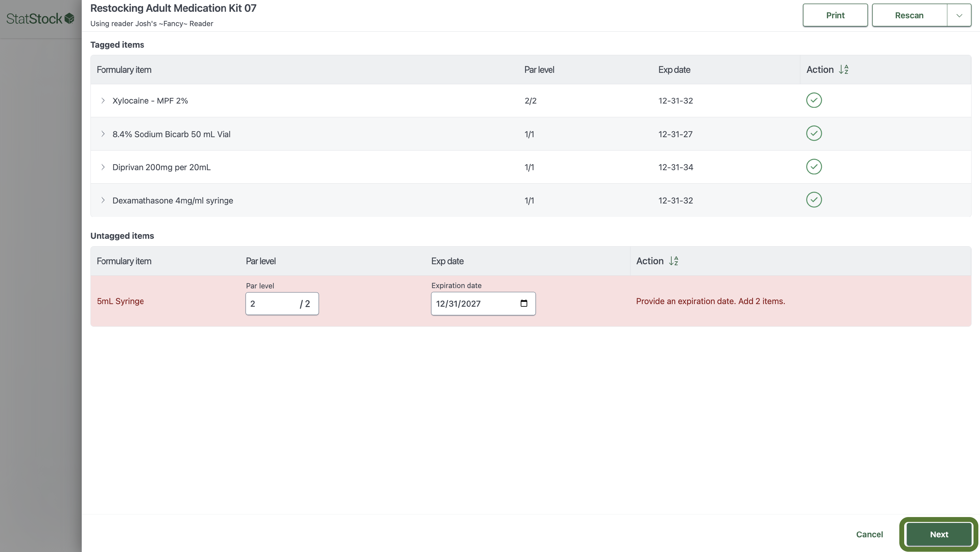Click the checkmark icon for Dexamathasone syringe
This screenshot has height=552, width=980.
point(814,200)
